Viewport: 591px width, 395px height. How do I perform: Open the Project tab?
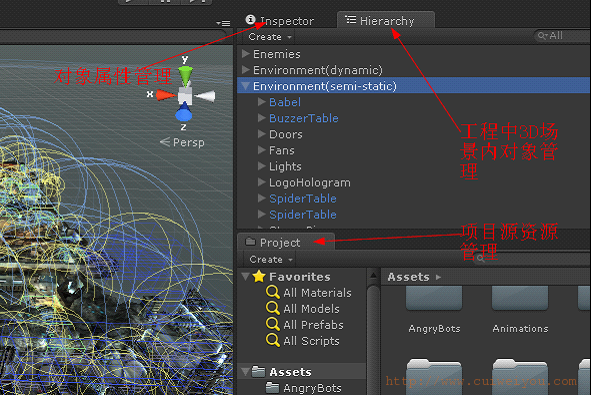[x=286, y=242]
